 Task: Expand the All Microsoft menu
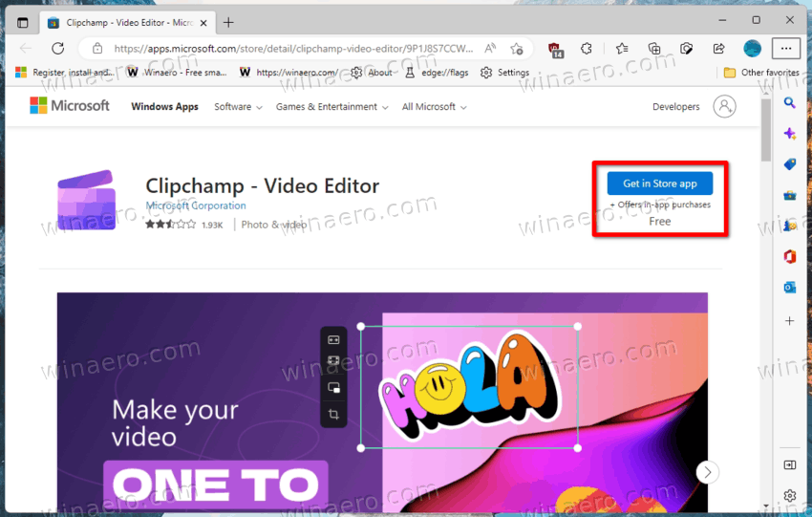434,107
